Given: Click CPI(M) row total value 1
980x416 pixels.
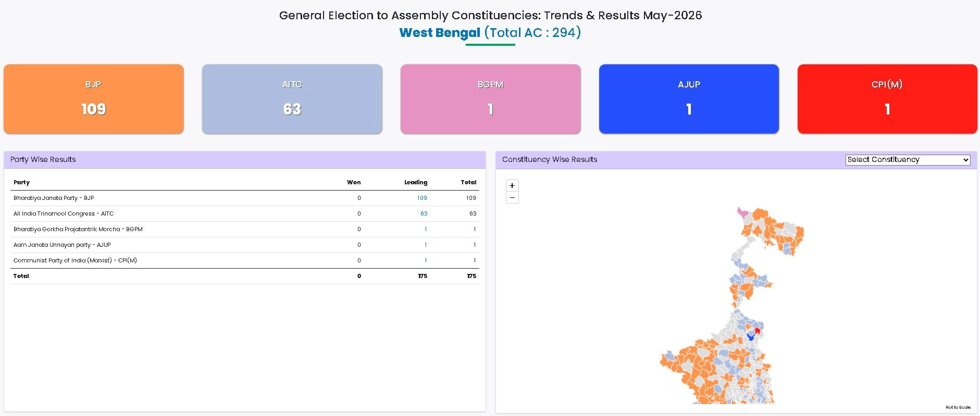Looking at the screenshot, I should coord(475,260).
